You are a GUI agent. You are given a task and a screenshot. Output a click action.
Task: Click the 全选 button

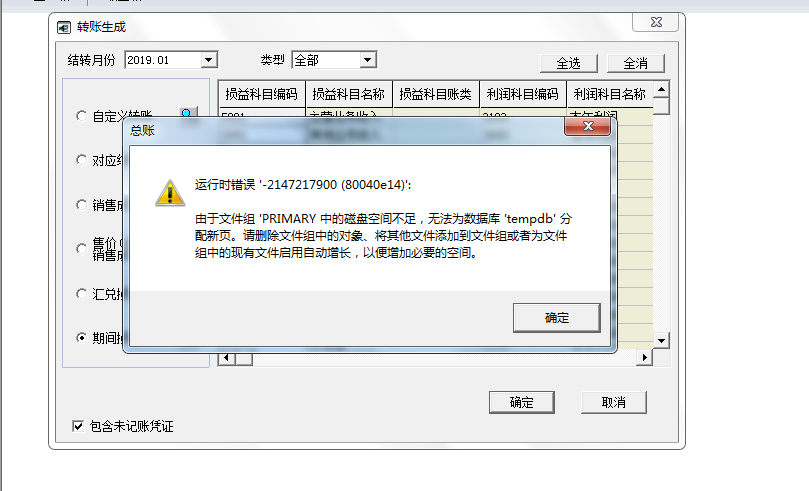click(569, 63)
